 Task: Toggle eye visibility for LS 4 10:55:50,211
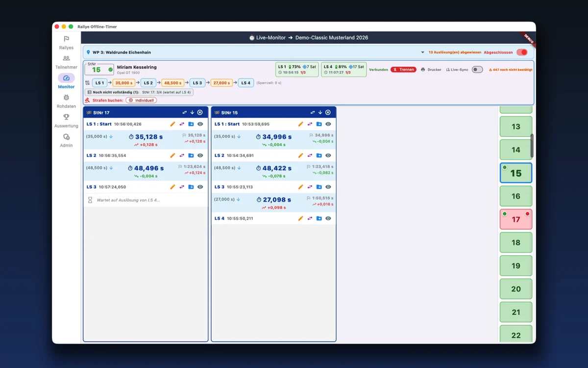(328, 218)
